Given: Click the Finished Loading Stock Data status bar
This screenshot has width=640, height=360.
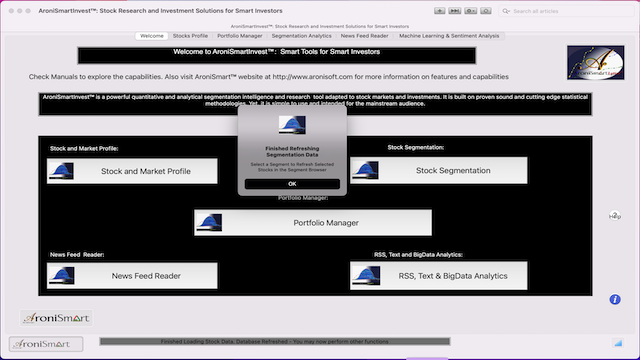Looking at the screenshot, I should tap(275, 341).
